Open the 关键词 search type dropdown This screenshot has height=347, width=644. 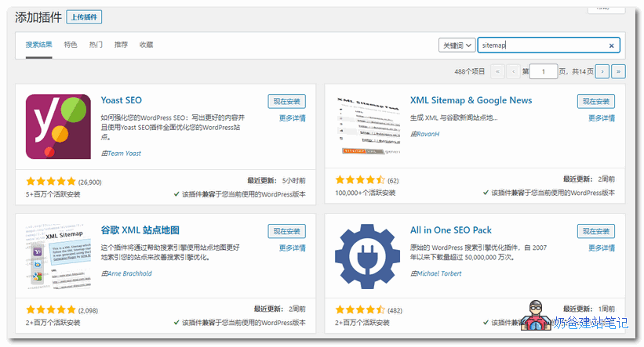[x=457, y=45]
